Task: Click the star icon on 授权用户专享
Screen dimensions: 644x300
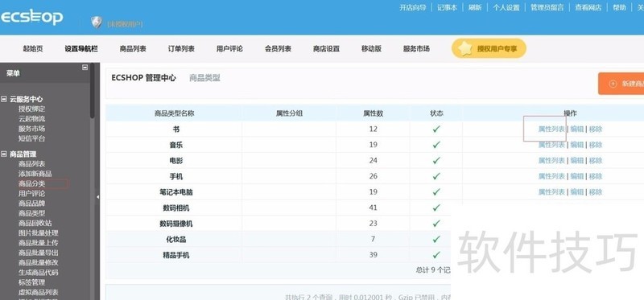Action: 465,48
